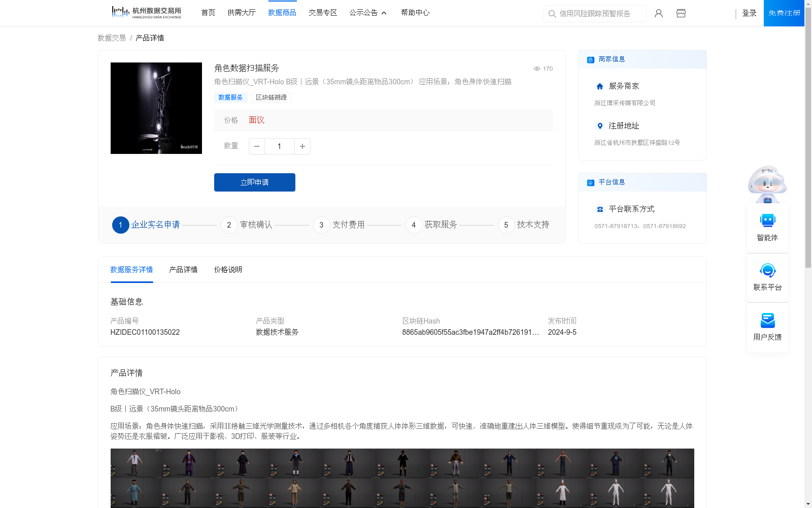The image size is (812, 508).
Task: Click product title 角色数据扫描服务
Action: [x=247, y=68]
